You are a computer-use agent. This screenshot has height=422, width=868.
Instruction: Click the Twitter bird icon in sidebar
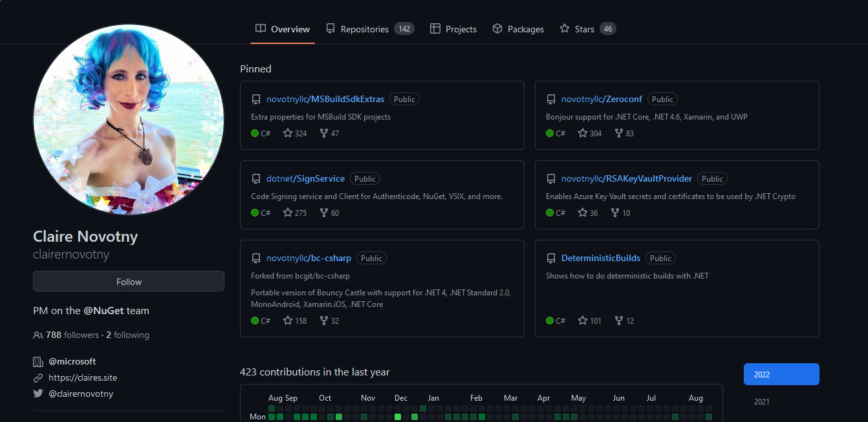coord(38,394)
